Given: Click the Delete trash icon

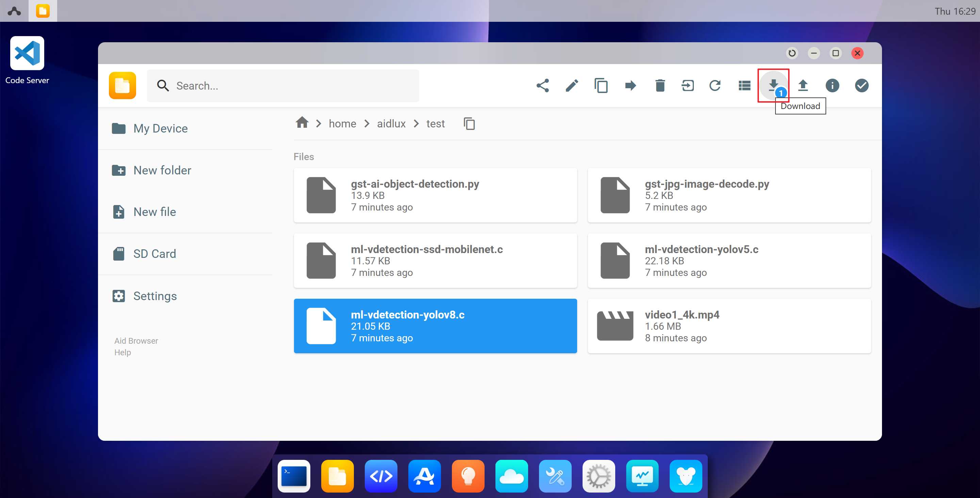Looking at the screenshot, I should click(x=660, y=85).
